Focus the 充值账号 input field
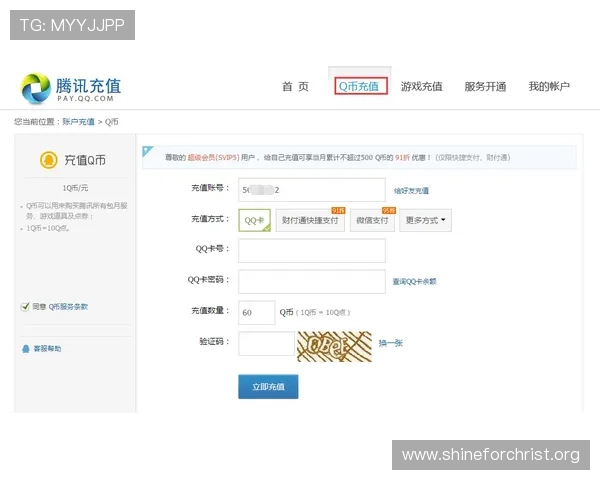600x480 pixels. point(311,190)
